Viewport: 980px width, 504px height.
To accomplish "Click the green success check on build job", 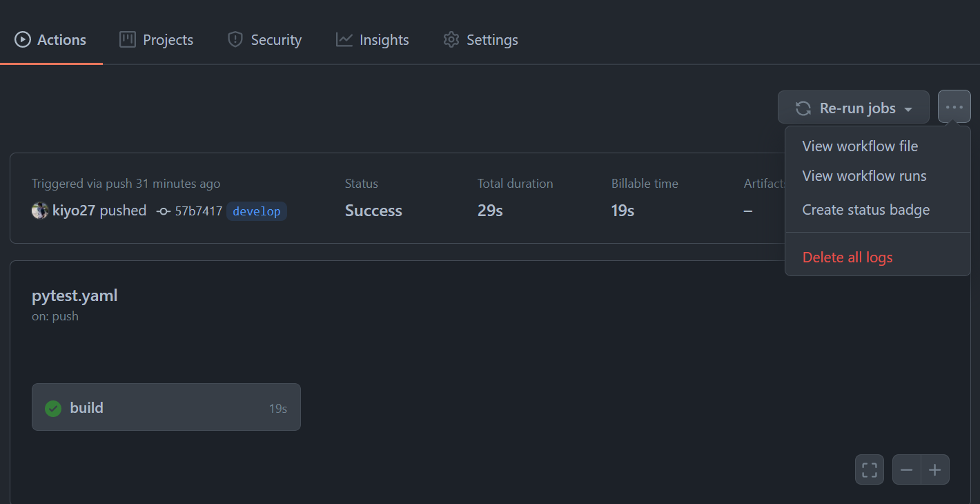I will pos(53,408).
